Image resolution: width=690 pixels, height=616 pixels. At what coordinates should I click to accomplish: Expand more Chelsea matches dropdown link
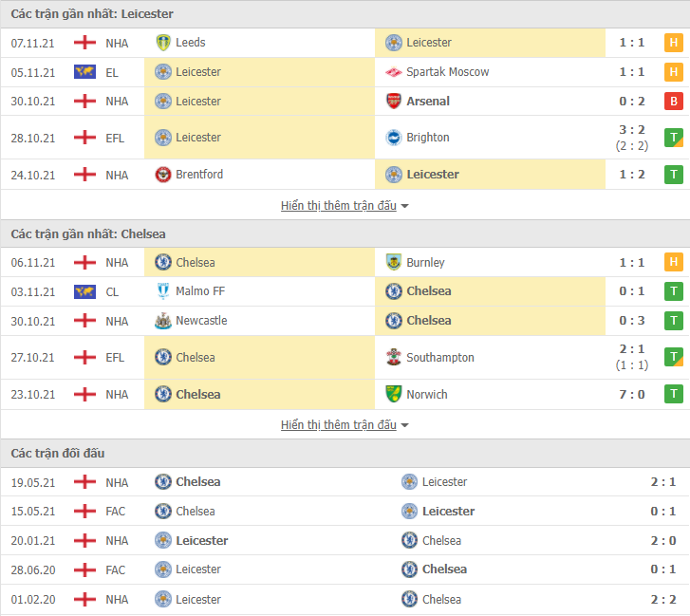(345, 424)
